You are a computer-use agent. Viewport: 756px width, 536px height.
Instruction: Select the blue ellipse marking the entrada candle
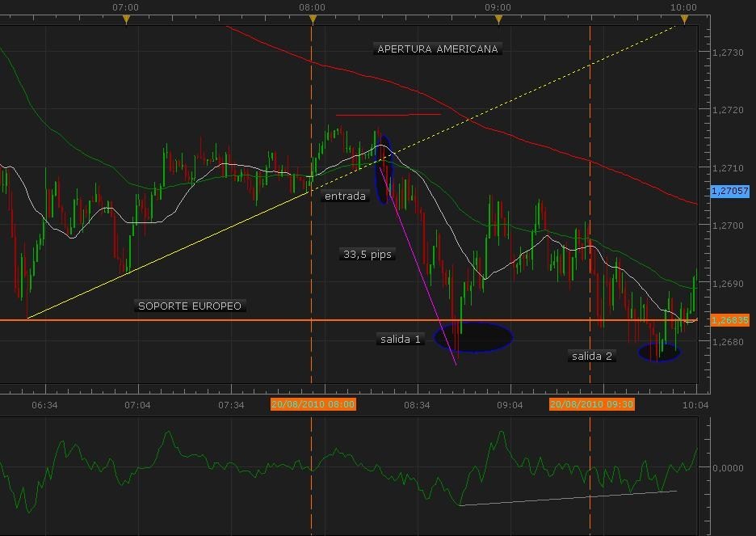384,169
